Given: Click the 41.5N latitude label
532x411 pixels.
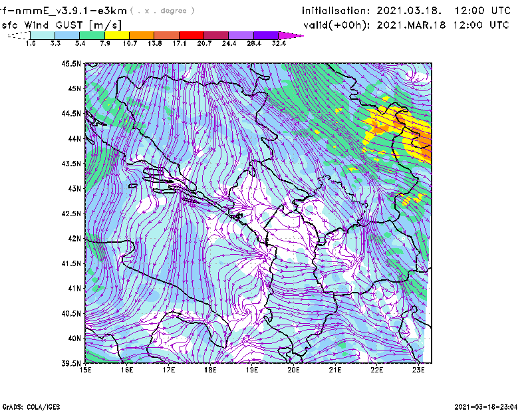Looking at the screenshot, I should pyautogui.click(x=71, y=263).
